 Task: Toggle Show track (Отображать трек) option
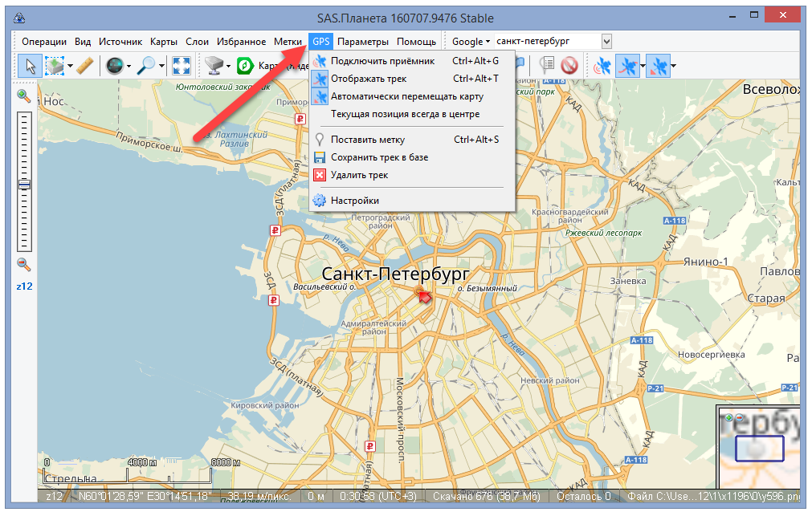point(369,79)
